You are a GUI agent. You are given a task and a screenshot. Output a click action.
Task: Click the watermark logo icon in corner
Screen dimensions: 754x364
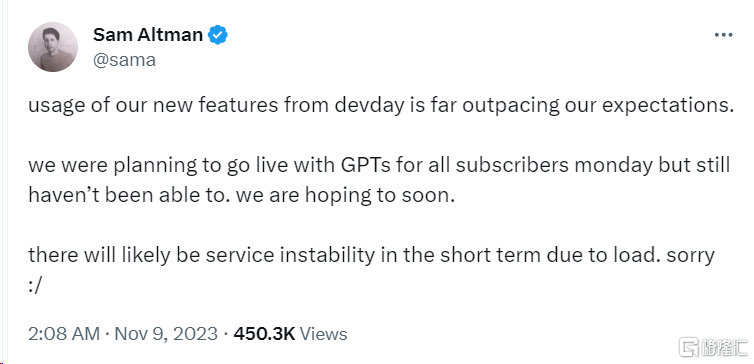[x=689, y=347]
